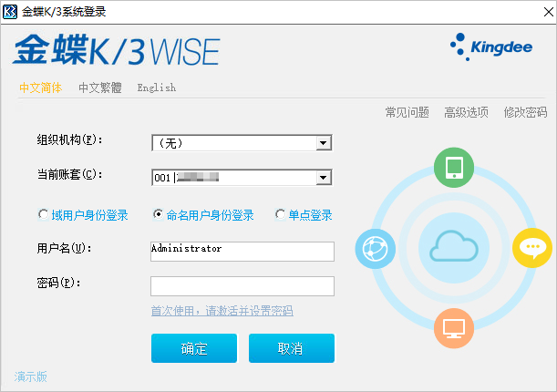Click 首次使用，请激活并设置密码 link
The image size is (557, 392).
click(x=222, y=311)
